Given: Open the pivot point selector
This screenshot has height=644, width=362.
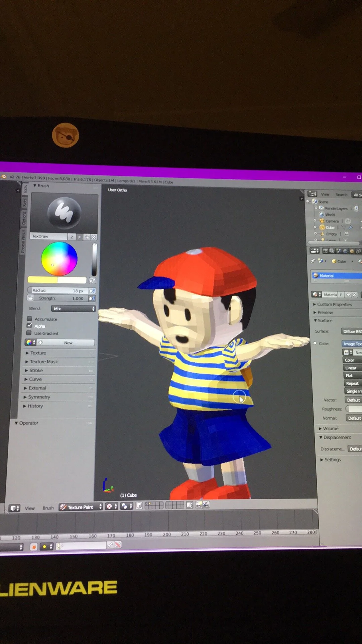Looking at the screenshot, I should [x=127, y=506].
